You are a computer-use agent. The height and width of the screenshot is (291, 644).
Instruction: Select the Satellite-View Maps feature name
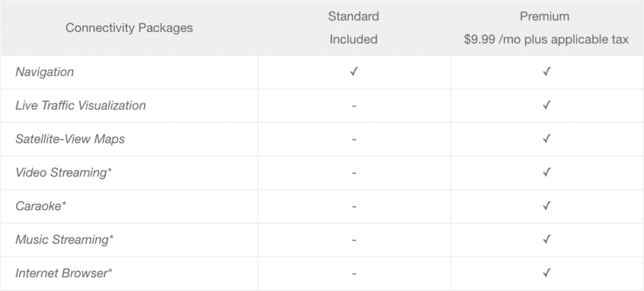point(70,139)
